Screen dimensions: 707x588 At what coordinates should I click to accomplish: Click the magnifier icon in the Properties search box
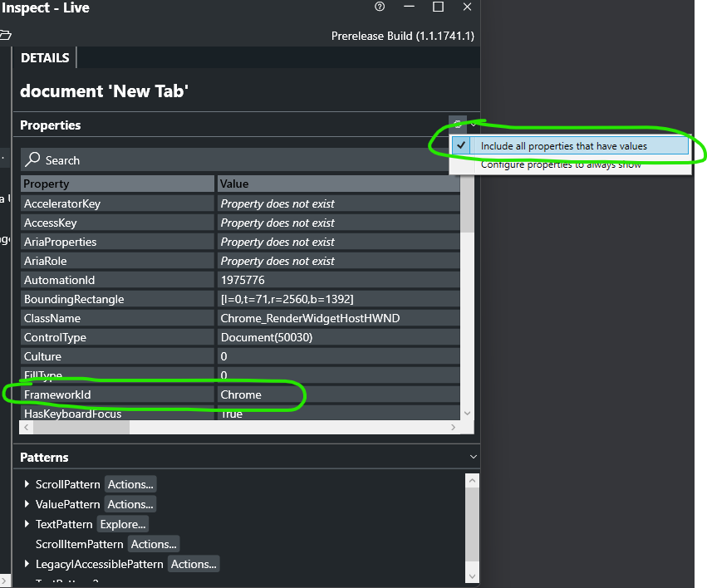click(x=32, y=159)
